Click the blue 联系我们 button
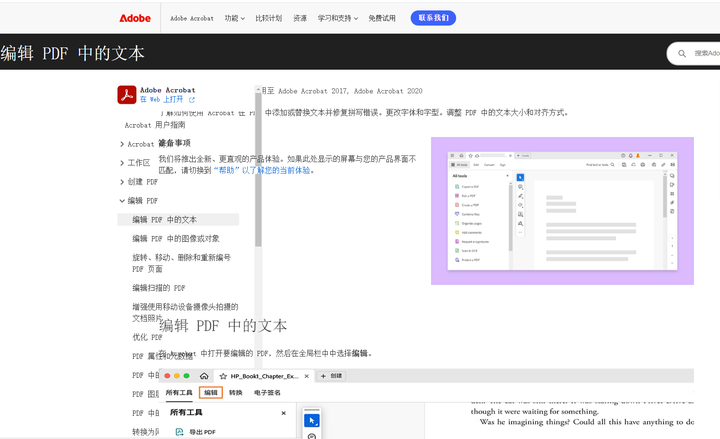The image size is (720, 439). (x=433, y=18)
